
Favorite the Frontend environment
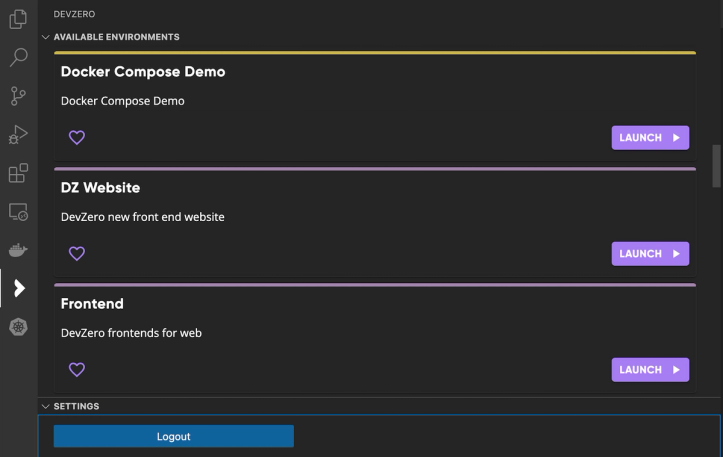pyautogui.click(x=77, y=369)
